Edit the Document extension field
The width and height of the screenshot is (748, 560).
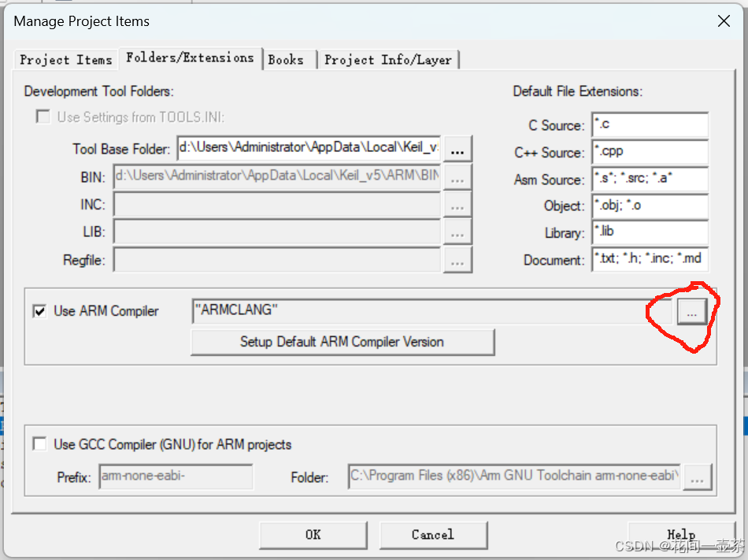click(x=650, y=259)
